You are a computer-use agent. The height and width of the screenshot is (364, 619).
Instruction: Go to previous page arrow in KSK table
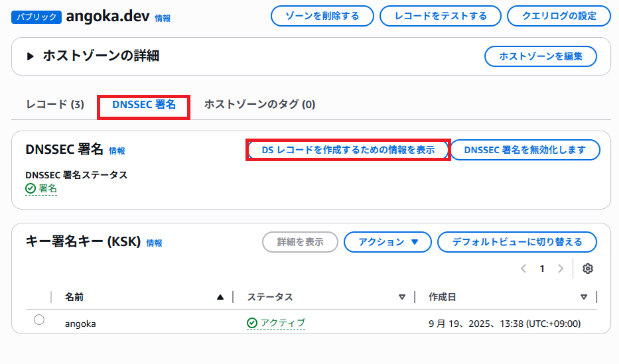coord(523,269)
